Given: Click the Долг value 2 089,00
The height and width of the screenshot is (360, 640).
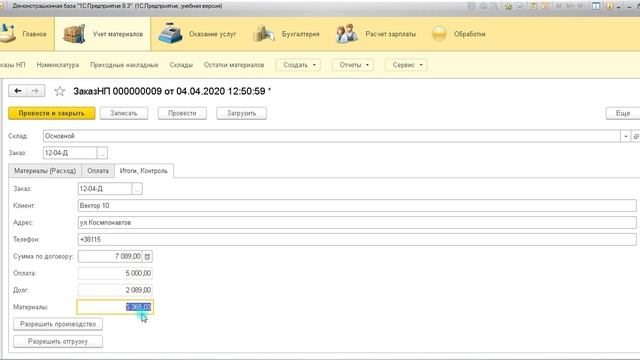Looking at the screenshot, I should pyautogui.click(x=115, y=290).
